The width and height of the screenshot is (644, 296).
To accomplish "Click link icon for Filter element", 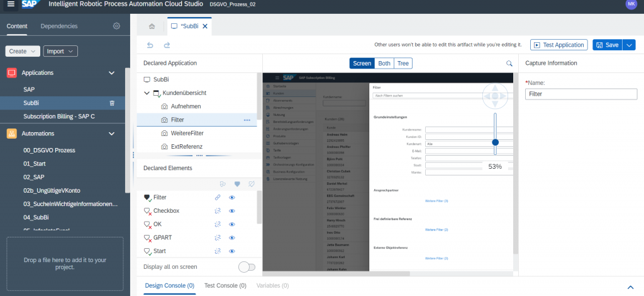I will pos(218,198).
